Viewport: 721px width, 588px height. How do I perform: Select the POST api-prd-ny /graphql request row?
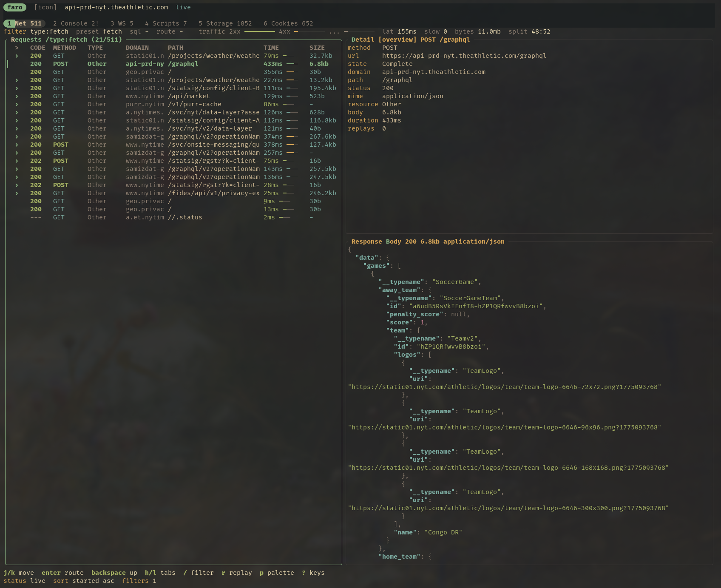(x=174, y=64)
